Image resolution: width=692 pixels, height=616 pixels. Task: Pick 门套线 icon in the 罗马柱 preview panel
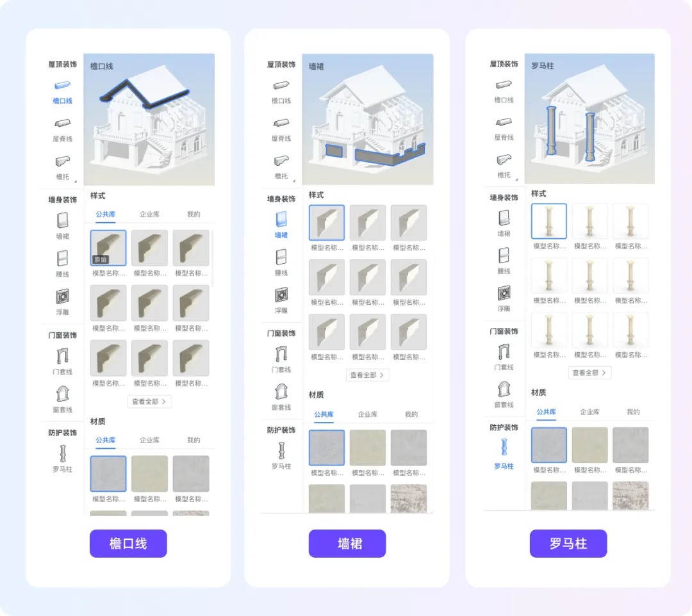coord(504,352)
